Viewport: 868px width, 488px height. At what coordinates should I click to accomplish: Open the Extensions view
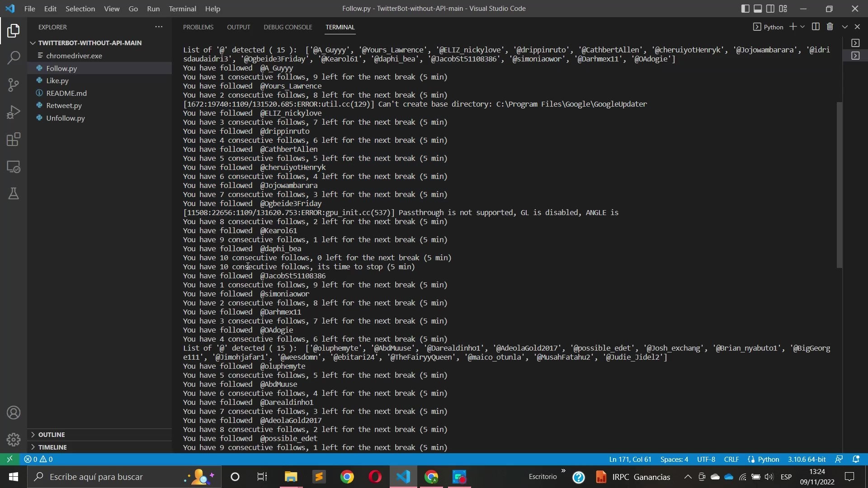point(14,140)
